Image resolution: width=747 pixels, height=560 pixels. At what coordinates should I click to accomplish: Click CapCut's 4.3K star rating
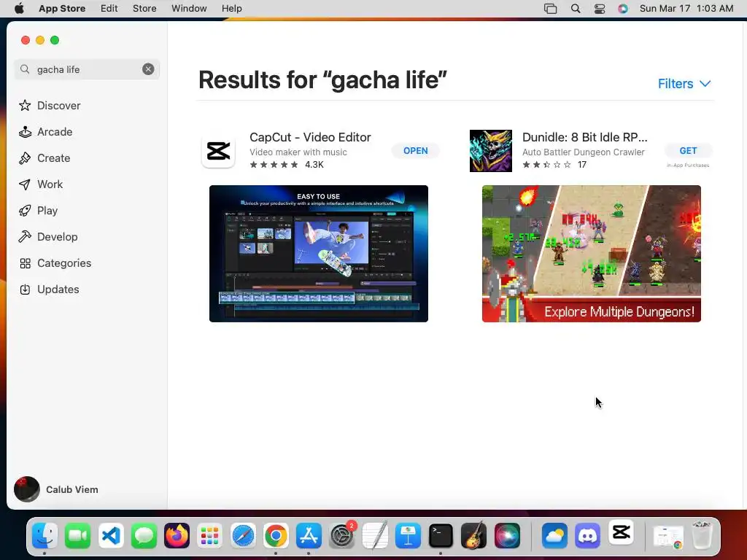(287, 164)
